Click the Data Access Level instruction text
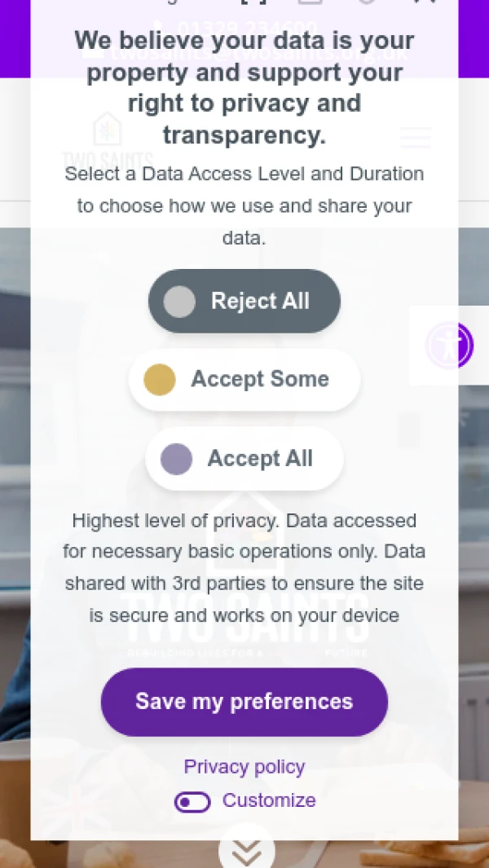Image resolution: width=489 pixels, height=868 pixels. coord(244,205)
